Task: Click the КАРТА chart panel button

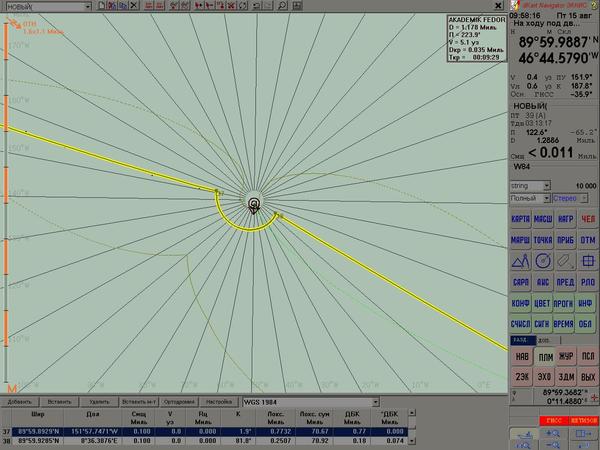Action: [x=520, y=218]
